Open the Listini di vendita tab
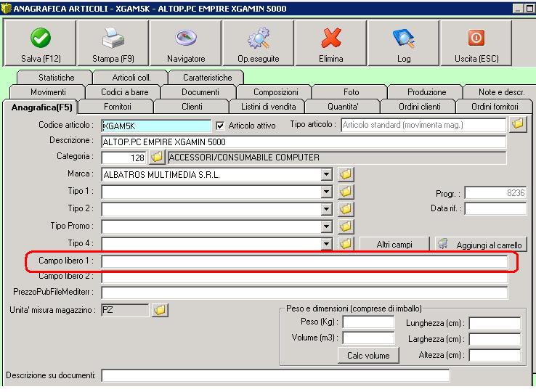536x392 pixels. (268, 107)
